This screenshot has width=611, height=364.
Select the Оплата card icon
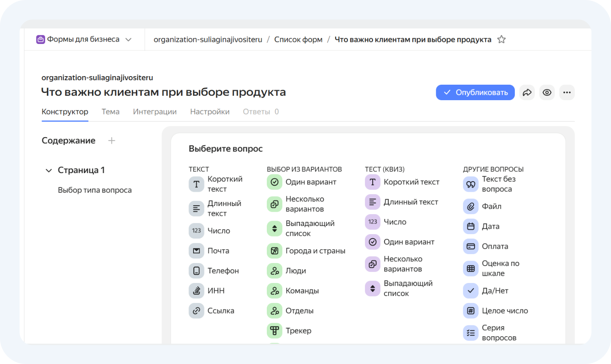pyautogui.click(x=471, y=246)
